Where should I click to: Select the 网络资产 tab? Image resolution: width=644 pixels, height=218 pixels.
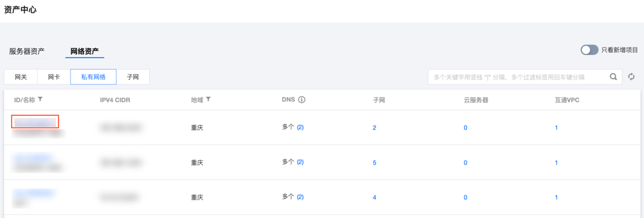coord(84,51)
